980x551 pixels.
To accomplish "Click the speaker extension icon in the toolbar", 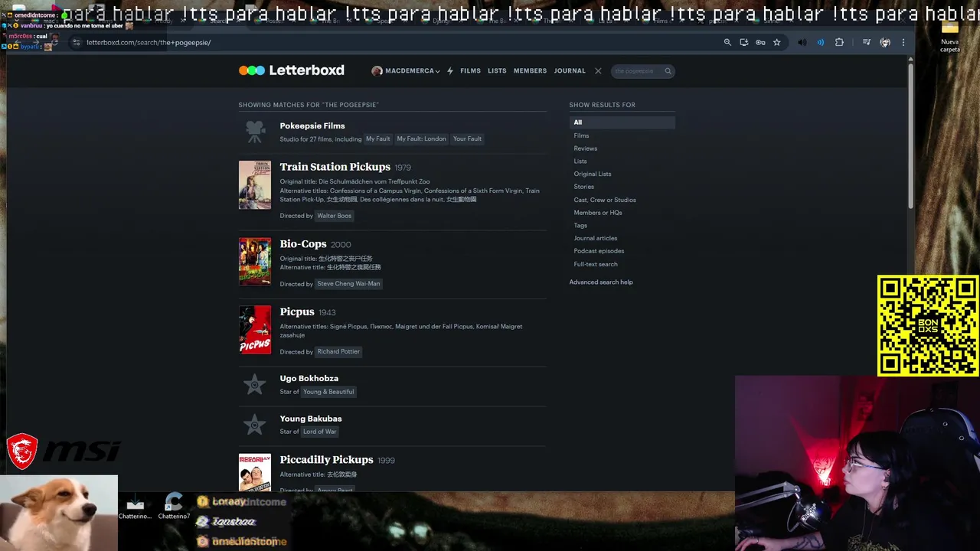I will [802, 42].
